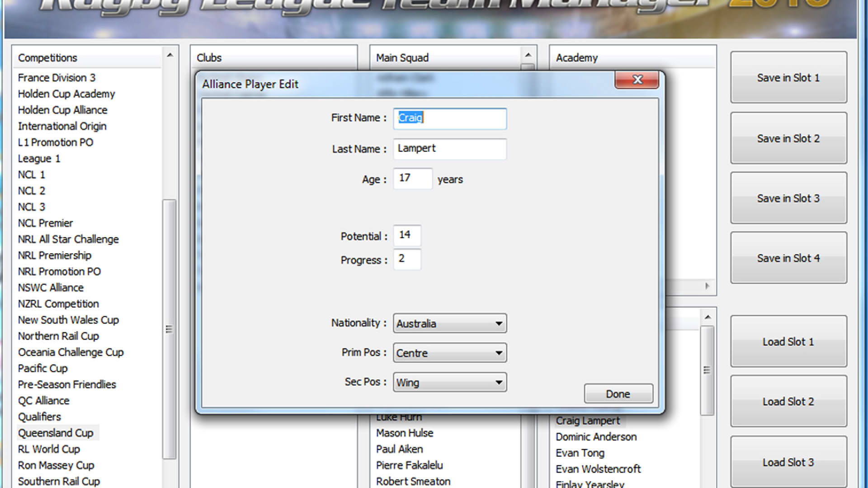This screenshot has width=868, height=488.
Task: Click Load Slot 1 button
Action: 788,342
